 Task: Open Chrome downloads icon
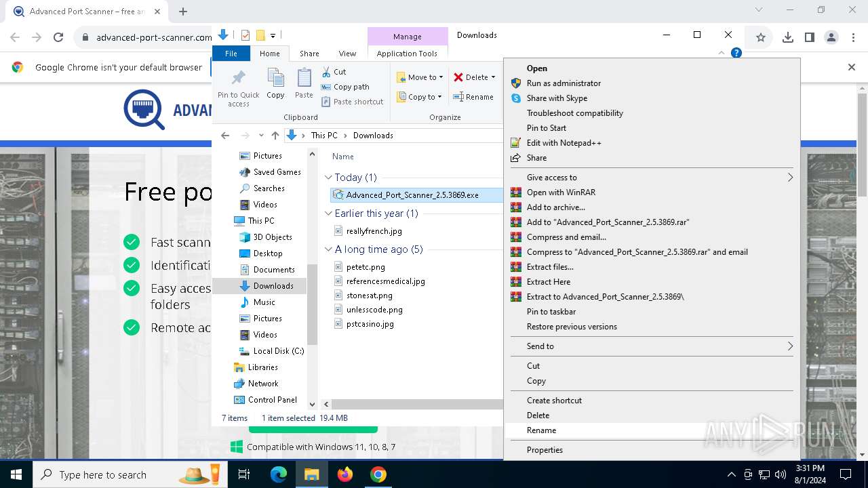[788, 38]
